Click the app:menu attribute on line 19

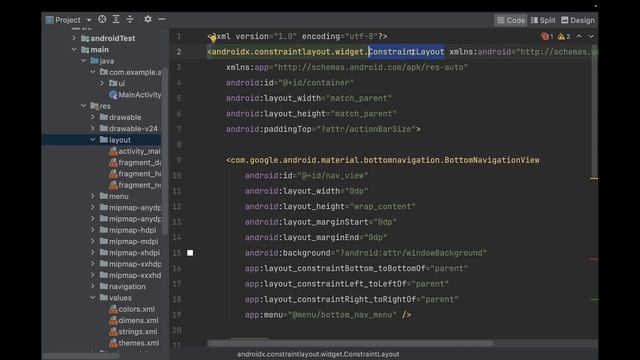pos(328,315)
